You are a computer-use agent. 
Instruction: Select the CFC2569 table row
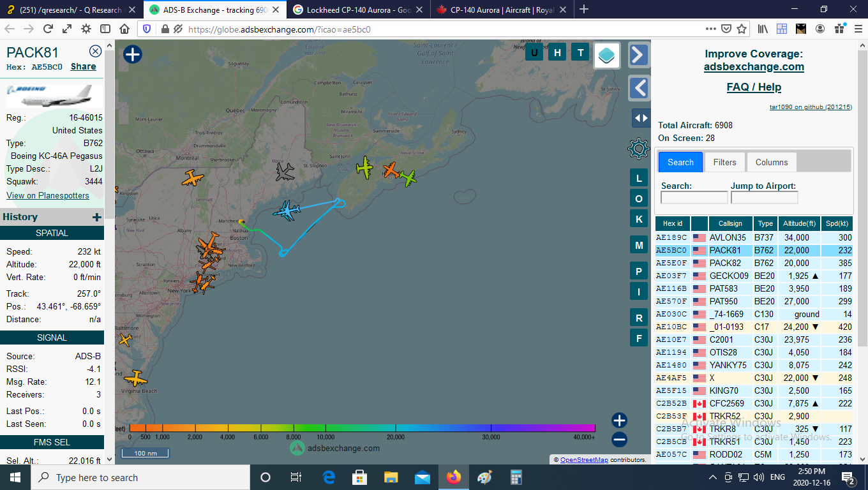point(754,403)
